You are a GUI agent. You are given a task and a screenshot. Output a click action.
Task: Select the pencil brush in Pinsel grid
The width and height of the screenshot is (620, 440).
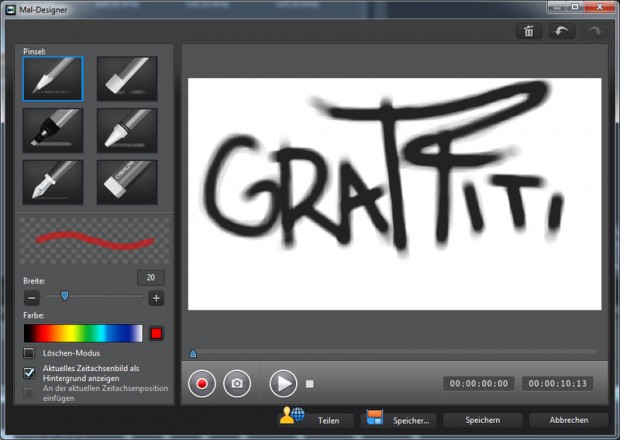coord(53,78)
